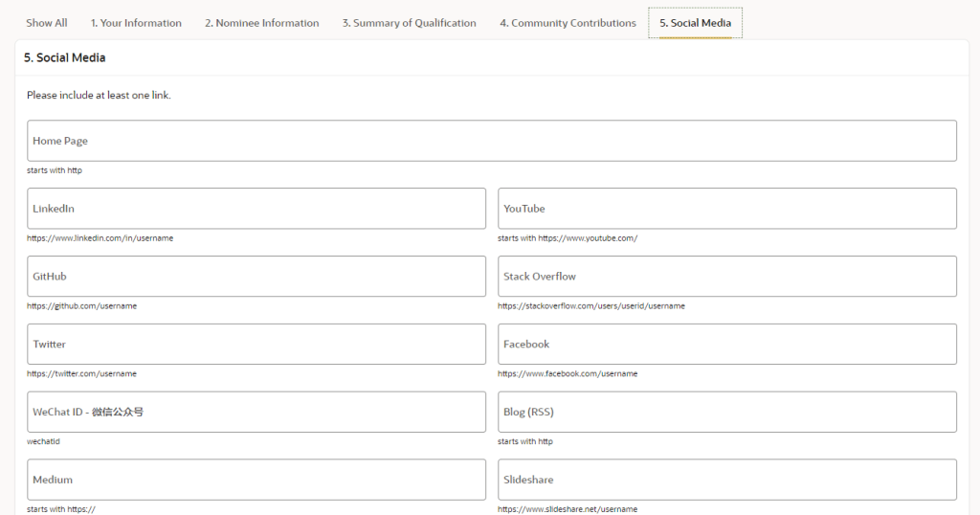This screenshot has width=980, height=515.
Task: Select the 3. Summary of Qualification tab
Action: coord(409,23)
